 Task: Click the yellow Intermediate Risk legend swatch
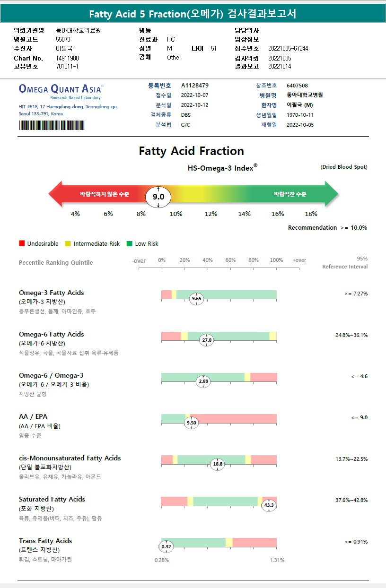point(68,244)
